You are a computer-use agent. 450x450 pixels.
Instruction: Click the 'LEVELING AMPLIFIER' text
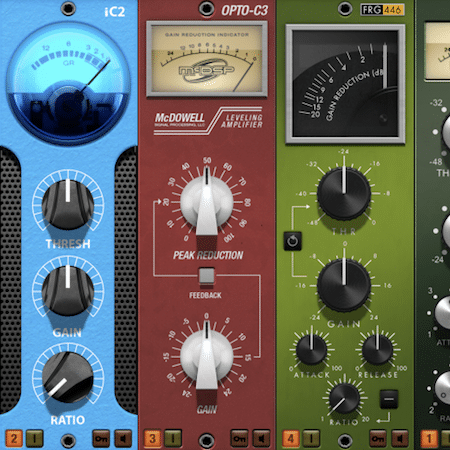tap(242, 121)
